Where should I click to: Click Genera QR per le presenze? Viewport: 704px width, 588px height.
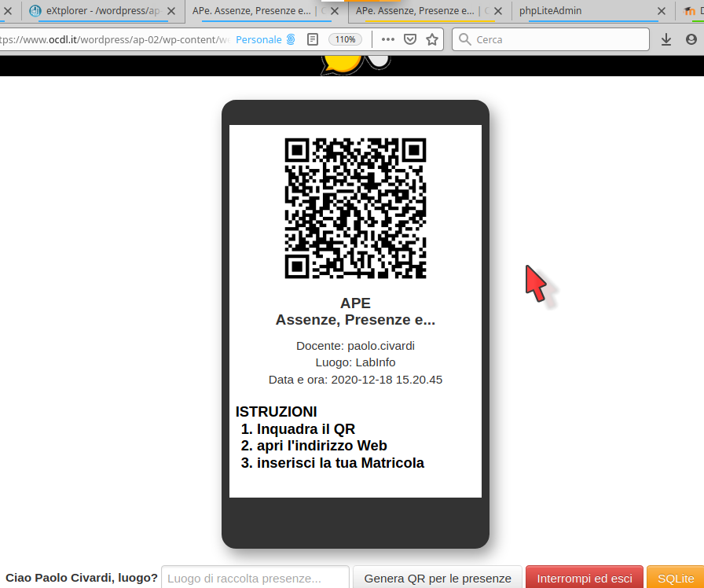438,578
